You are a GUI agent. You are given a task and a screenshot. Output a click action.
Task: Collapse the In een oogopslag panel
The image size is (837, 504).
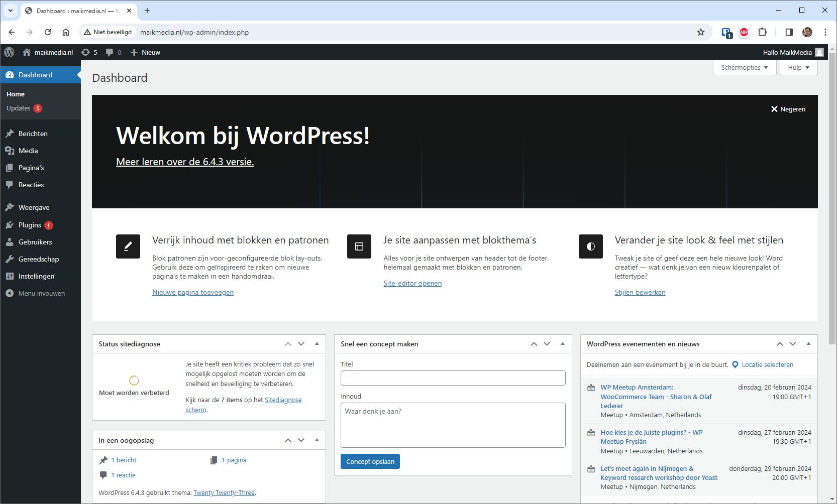317,440
